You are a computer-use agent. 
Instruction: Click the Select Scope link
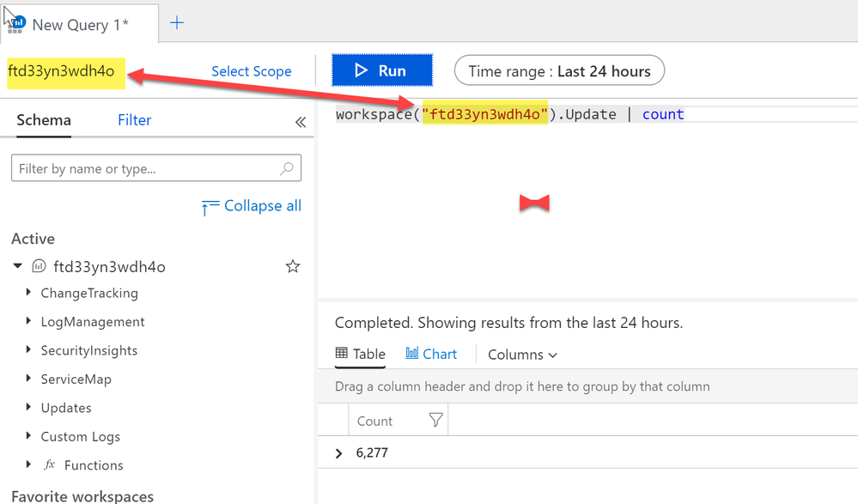[251, 71]
